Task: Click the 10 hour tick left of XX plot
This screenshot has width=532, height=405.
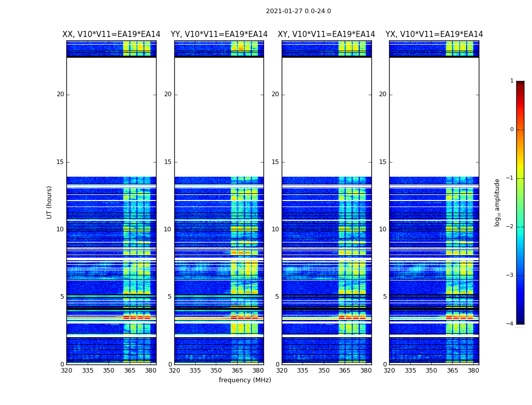Action: coord(60,229)
